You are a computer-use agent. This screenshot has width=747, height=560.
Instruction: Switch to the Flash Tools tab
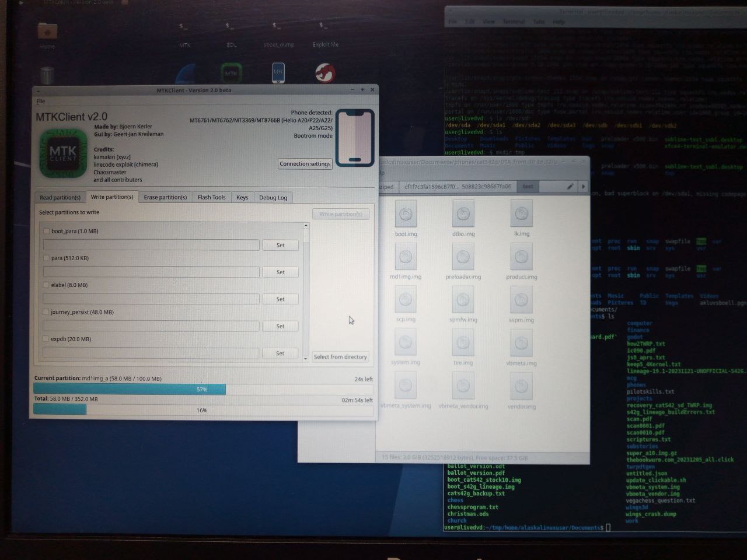(211, 197)
